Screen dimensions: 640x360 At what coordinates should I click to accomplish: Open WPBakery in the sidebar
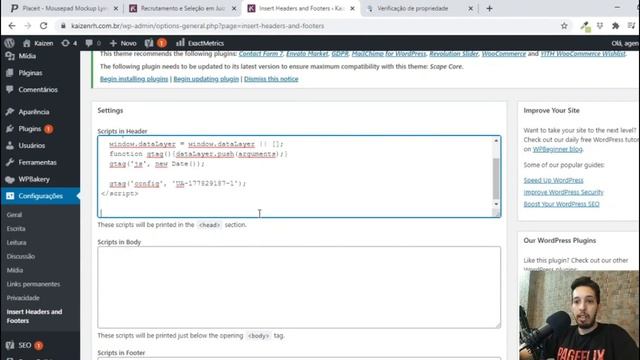(x=34, y=179)
